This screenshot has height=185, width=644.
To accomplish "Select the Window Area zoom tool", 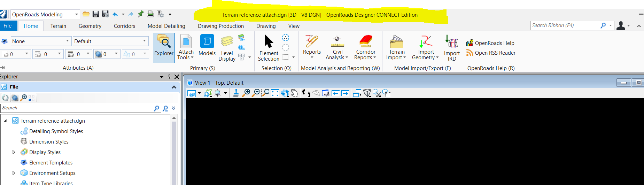I will 265,93.
